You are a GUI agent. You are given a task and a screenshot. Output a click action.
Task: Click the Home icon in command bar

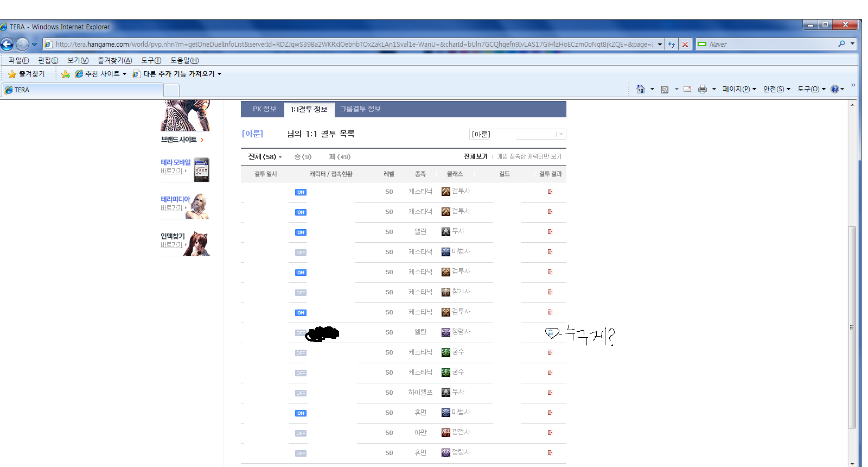pyautogui.click(x=640, y=89)
